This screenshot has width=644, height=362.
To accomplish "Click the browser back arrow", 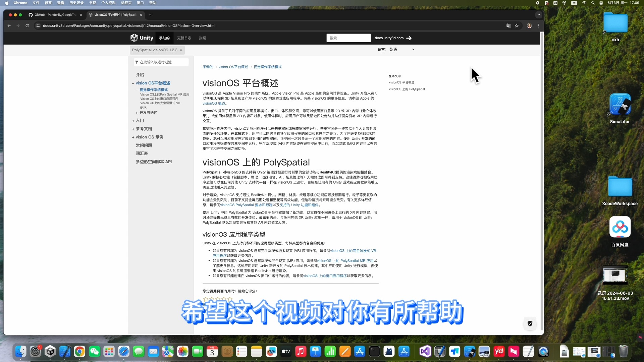I will point(9,25).
